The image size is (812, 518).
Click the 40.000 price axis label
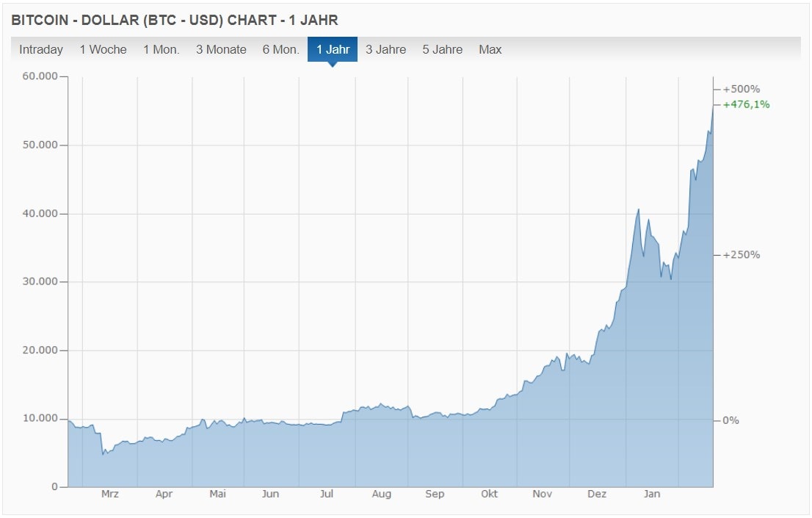point(40,213)
